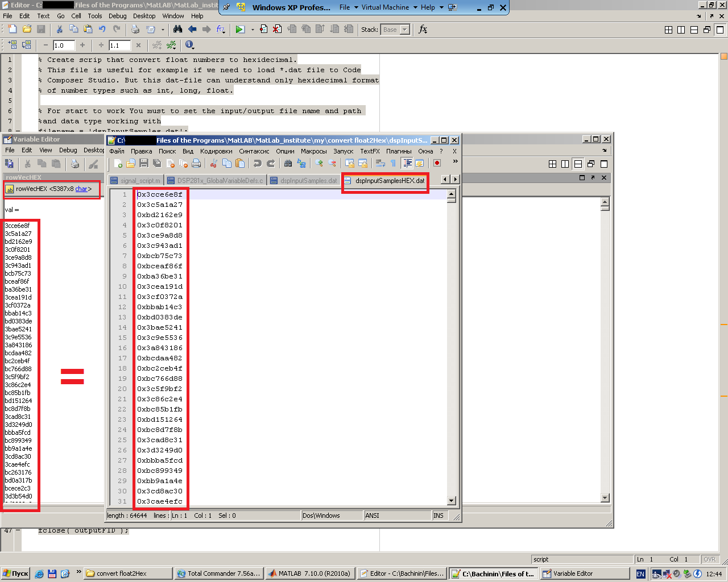Click Find binoculars icon in Notepad++ toolbar
Viewport: 728px width, 582px height.
click(x=288, y=164)
